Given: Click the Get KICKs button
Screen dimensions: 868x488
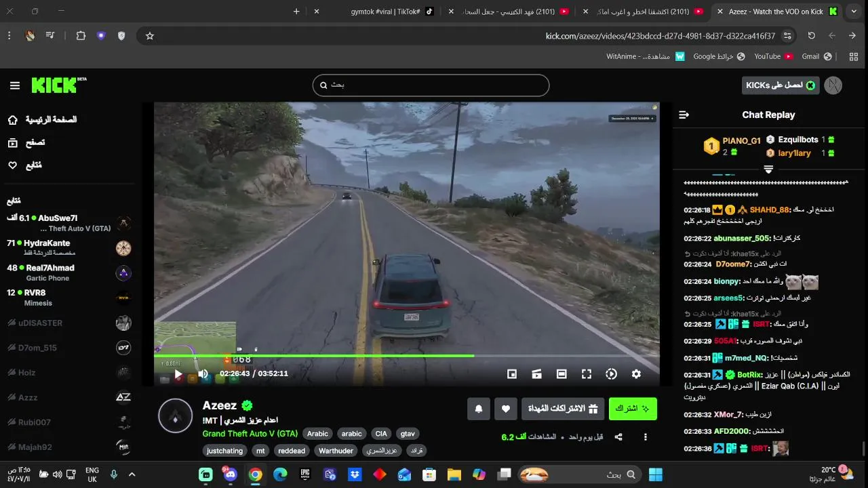Looking at the screenshot, I should pyautogui.click(x=781, y=85).
